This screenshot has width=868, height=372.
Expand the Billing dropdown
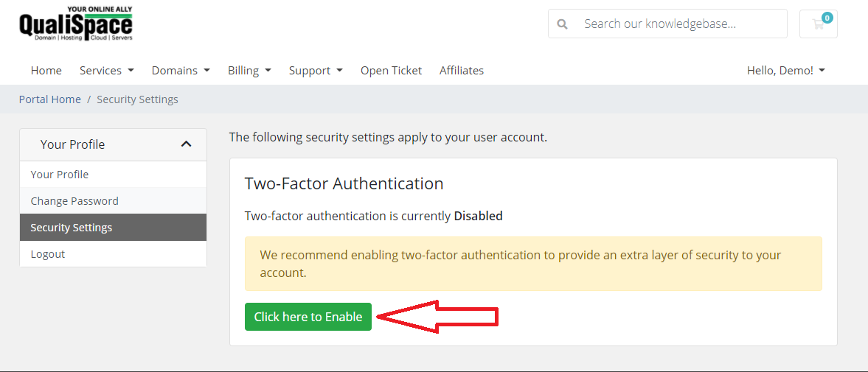click(x=249, y=71)
